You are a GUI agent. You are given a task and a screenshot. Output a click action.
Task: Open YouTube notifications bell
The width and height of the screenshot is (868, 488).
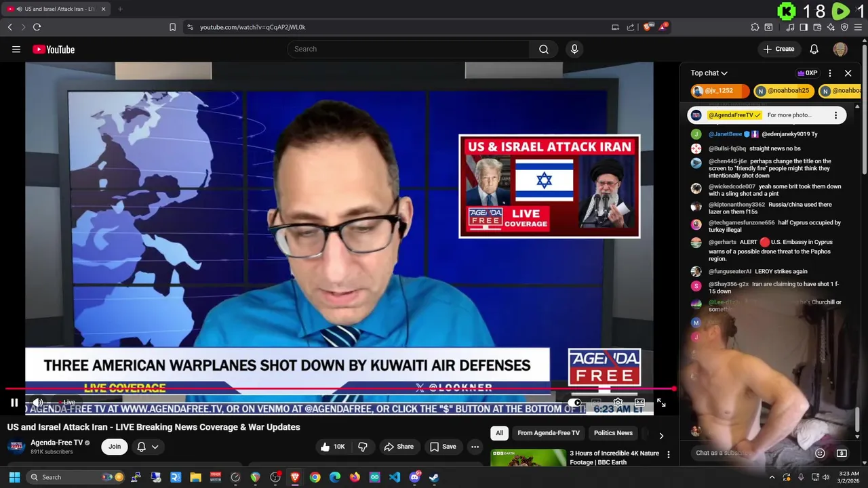click(x=814, y=49)
